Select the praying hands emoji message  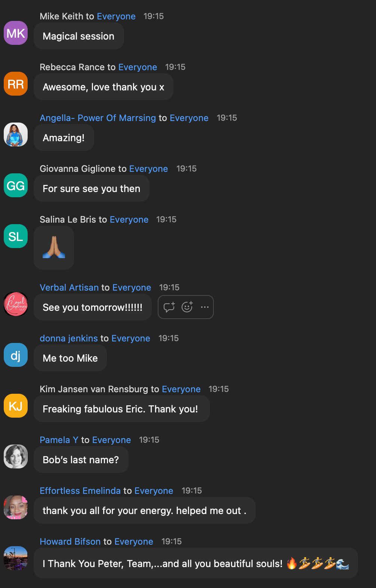click(54, 248)
